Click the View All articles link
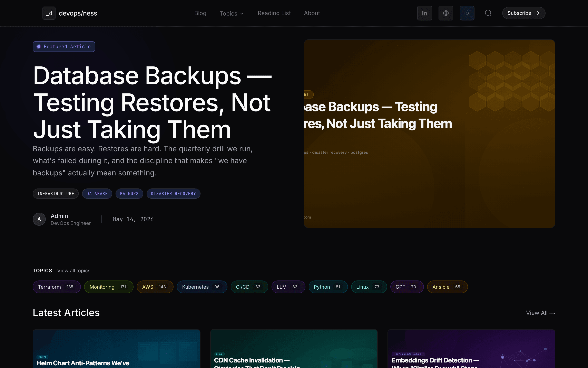The image size is (588, 368). [540, 313]
